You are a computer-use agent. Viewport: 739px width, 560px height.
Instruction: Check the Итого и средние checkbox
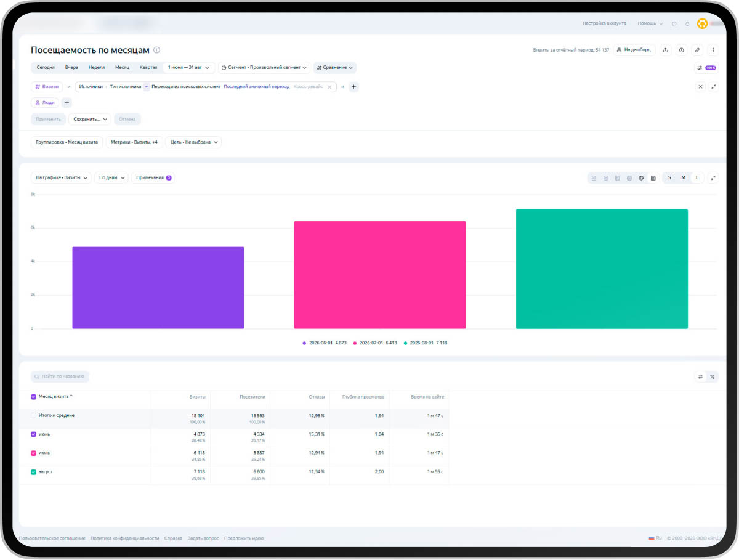[x=34, y=415]
